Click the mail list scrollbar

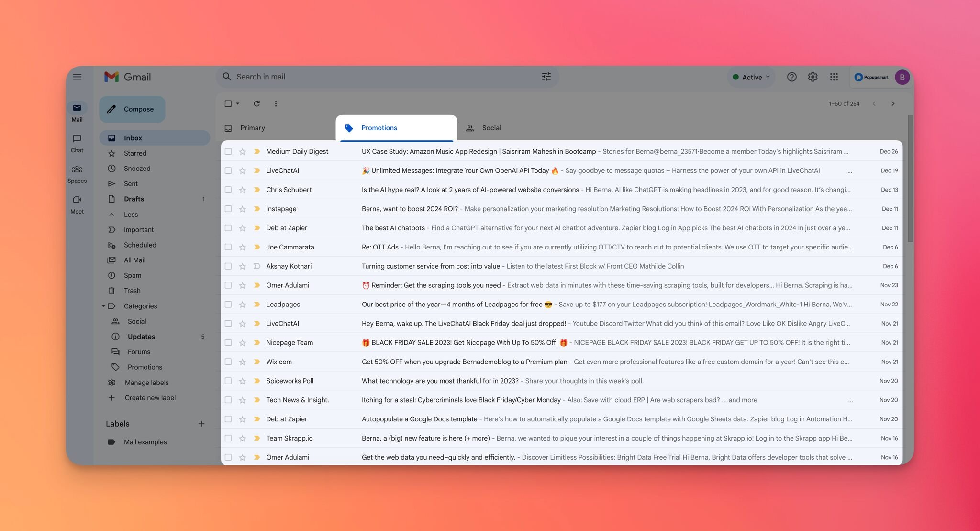tap(910, 178)
